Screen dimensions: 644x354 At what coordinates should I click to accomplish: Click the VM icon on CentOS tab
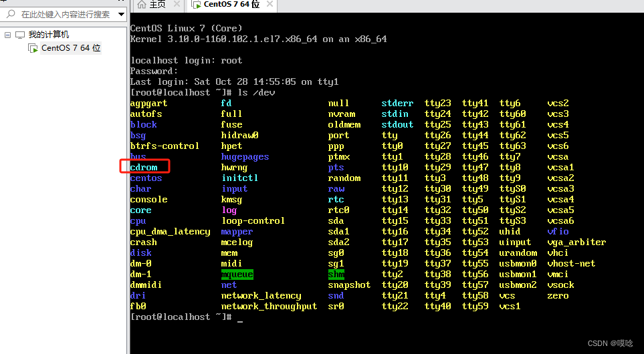[x=197, y=5]
